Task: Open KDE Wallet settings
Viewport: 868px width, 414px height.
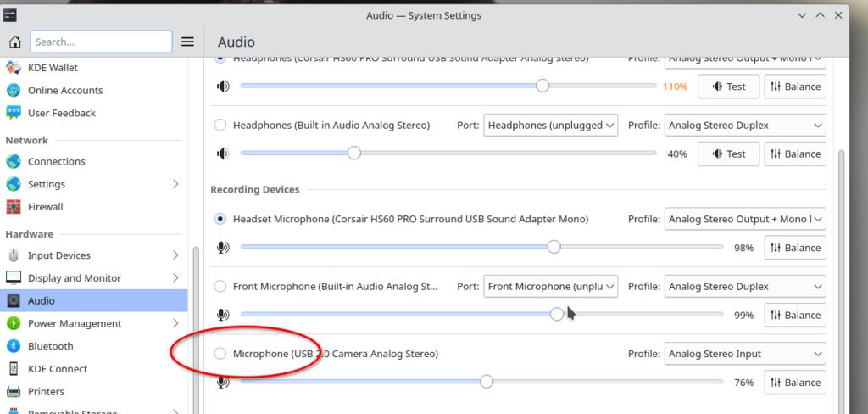Action: (93, 68)
